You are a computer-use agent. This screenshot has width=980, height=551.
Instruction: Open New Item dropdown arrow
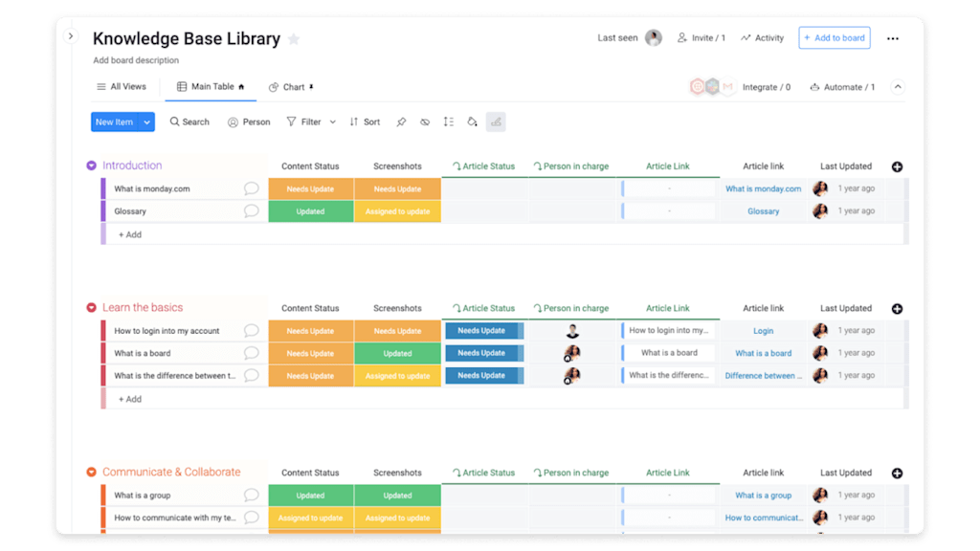146,121
